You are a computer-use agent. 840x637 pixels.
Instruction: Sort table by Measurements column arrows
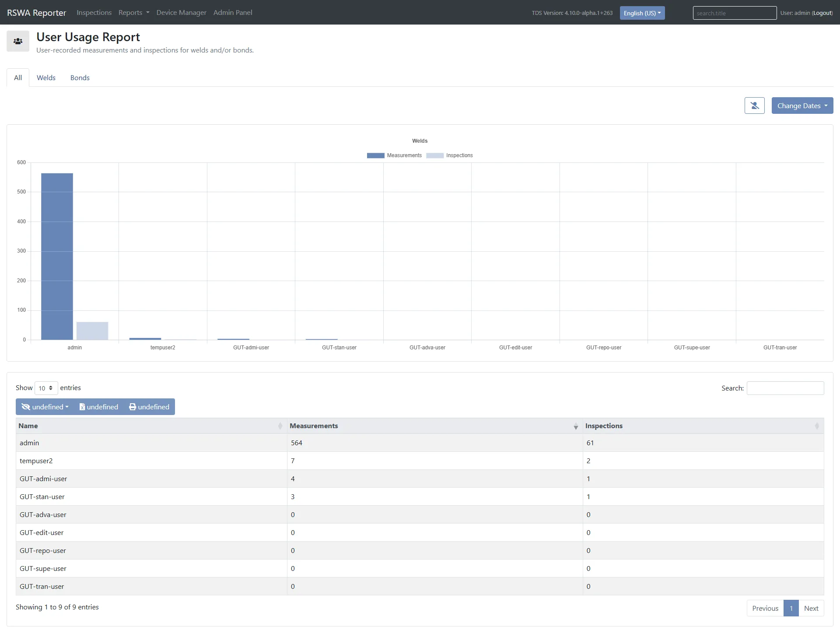click(x=575, y=426)
